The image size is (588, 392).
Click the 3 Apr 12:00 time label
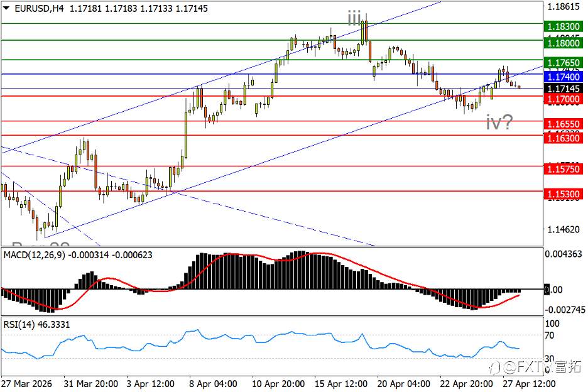pos(150,384)
